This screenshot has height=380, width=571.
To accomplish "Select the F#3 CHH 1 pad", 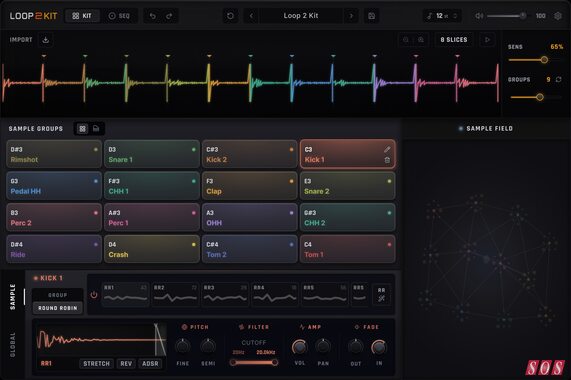I will pyautogui.click(x=152, y=186).
